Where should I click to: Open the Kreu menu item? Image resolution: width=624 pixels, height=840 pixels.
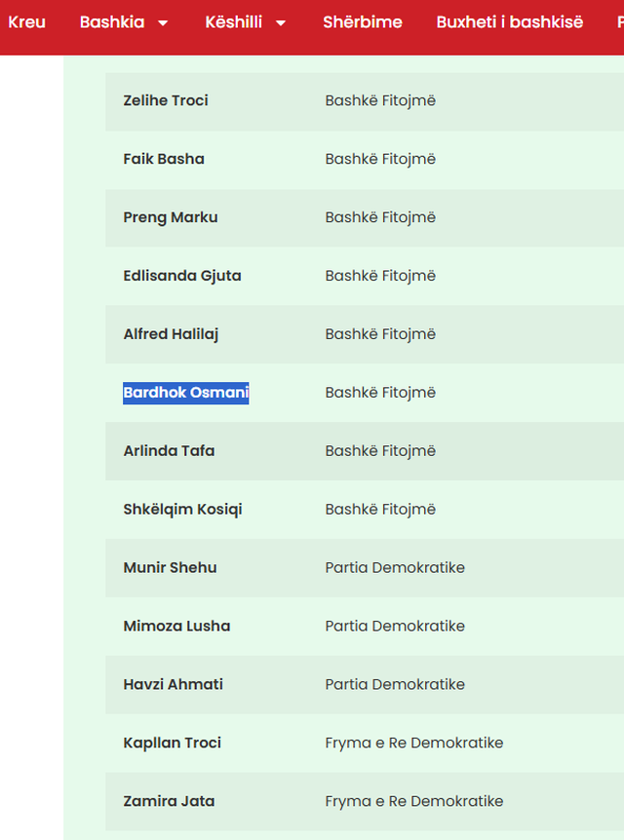coord(26,21)
